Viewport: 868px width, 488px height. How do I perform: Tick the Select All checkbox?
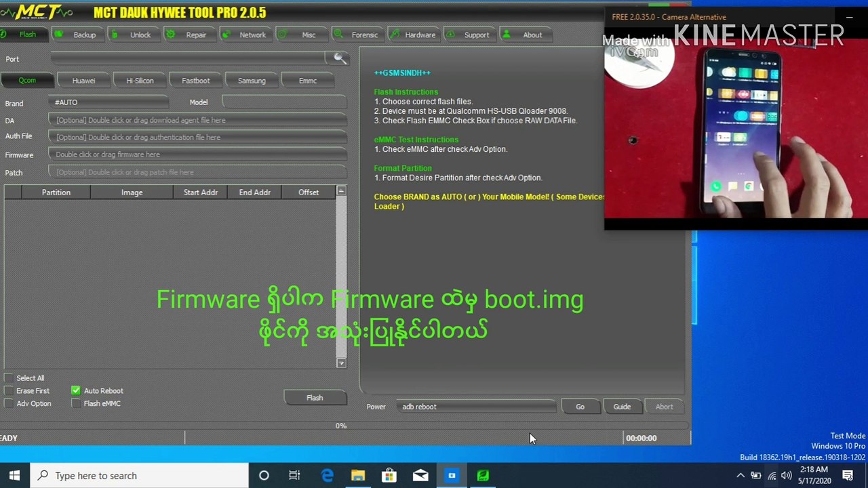click(8, 378)
